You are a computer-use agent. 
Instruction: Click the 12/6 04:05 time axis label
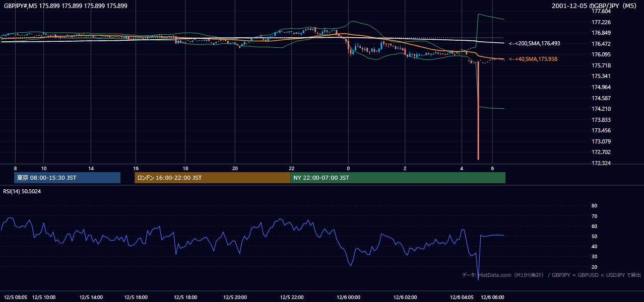tap(462, 297)
